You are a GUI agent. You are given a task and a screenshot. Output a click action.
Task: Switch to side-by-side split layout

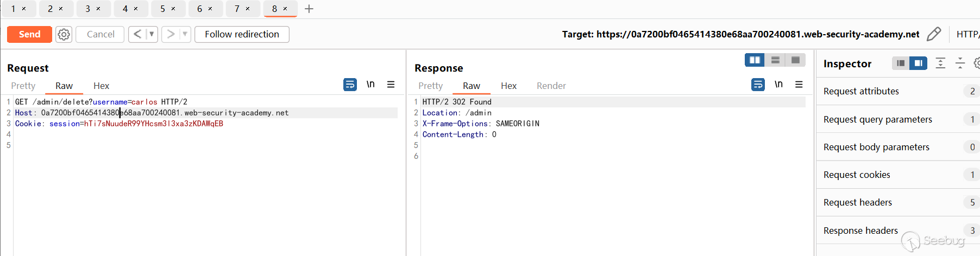pyautogui.click(x=755, y=60)
